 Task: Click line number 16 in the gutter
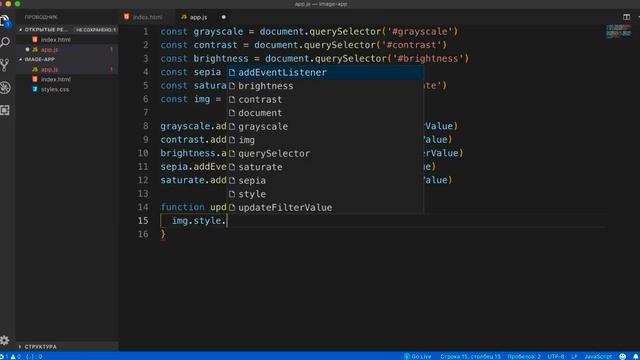(x=143, y=234)
